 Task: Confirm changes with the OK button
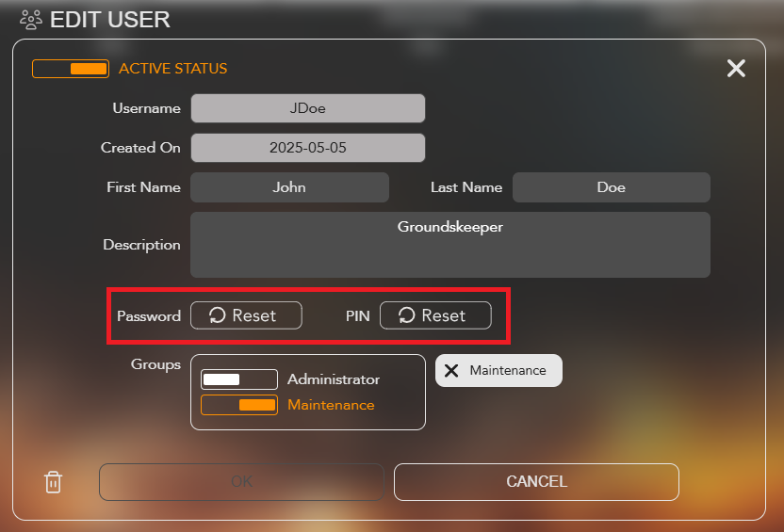click(x=241, y=481)
